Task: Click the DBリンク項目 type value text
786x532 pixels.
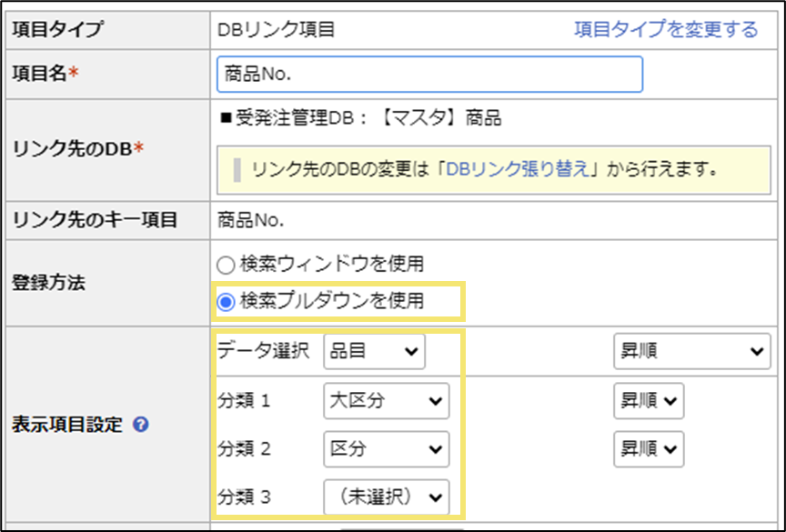Action: tap(277, 30)
